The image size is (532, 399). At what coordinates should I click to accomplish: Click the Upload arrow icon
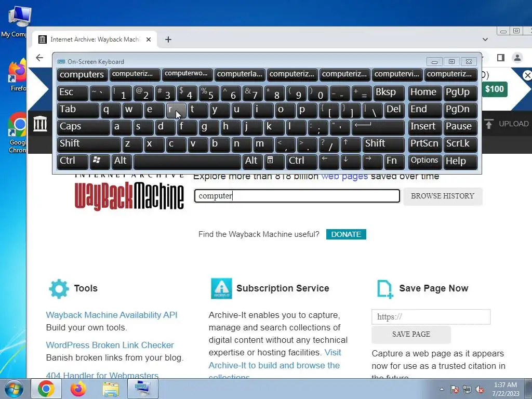click(x=488, y=124)
